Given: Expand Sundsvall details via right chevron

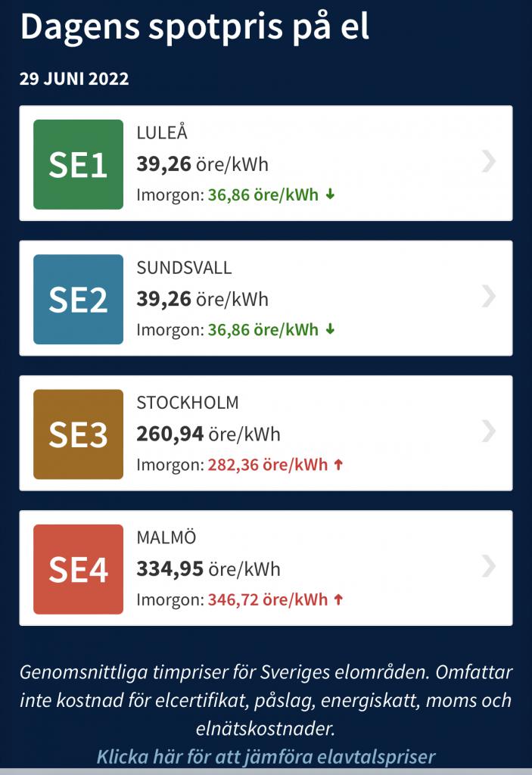Looking at the screenshot, I should coord(489,296).
